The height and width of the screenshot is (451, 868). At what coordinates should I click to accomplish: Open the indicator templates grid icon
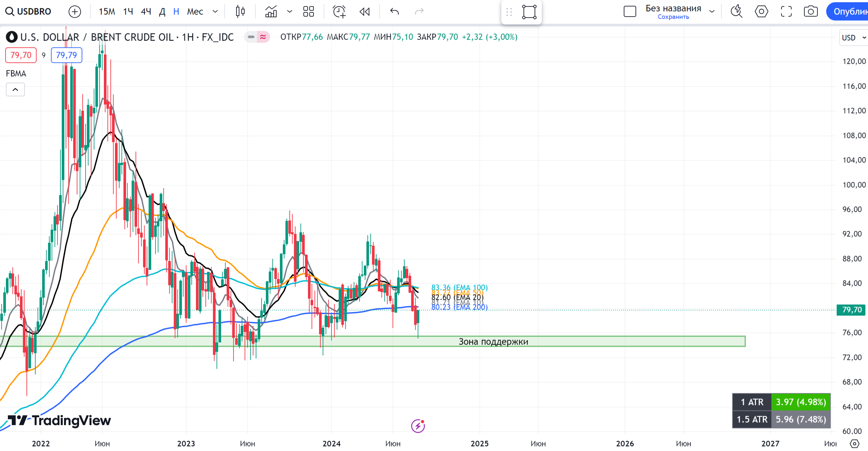point(308,11)
